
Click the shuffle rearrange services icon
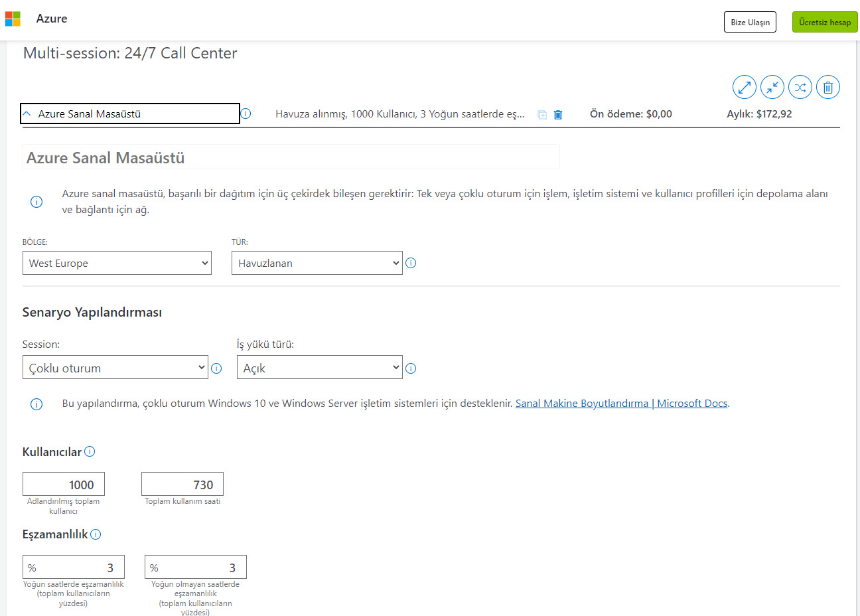point(800,87)
